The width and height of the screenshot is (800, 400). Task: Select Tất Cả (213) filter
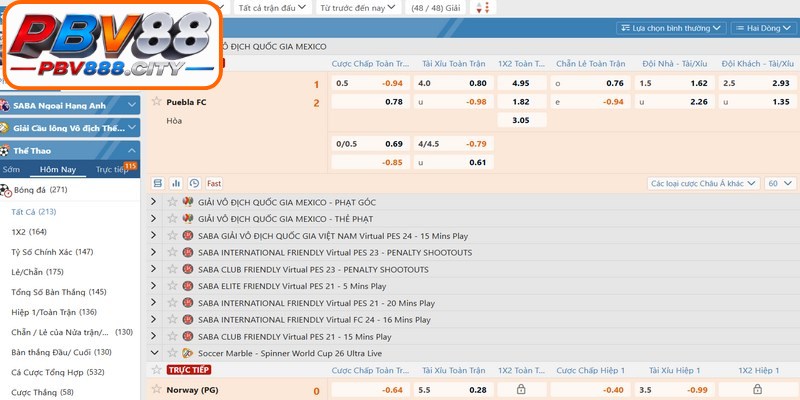pyautogui.click(x=34, y=212)
